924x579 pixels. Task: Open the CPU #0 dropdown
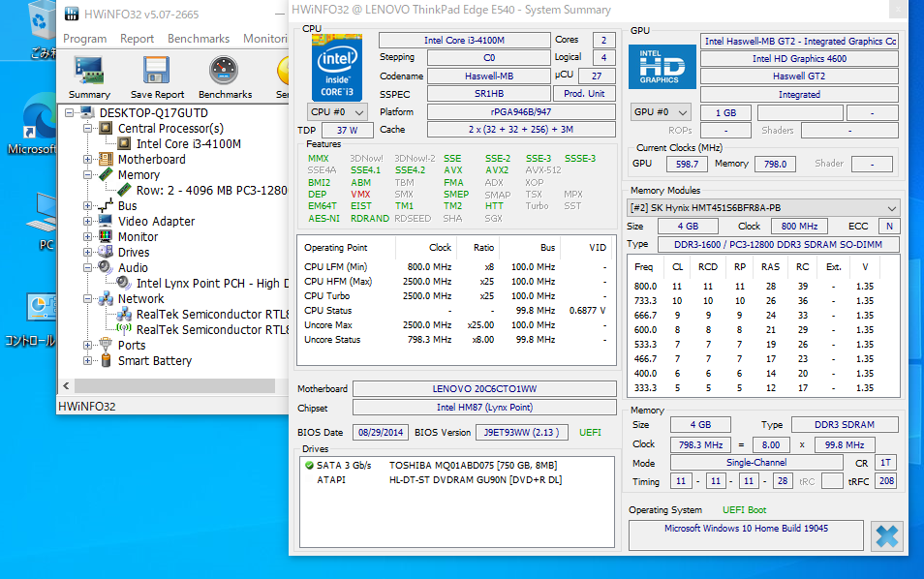[337, 112]
